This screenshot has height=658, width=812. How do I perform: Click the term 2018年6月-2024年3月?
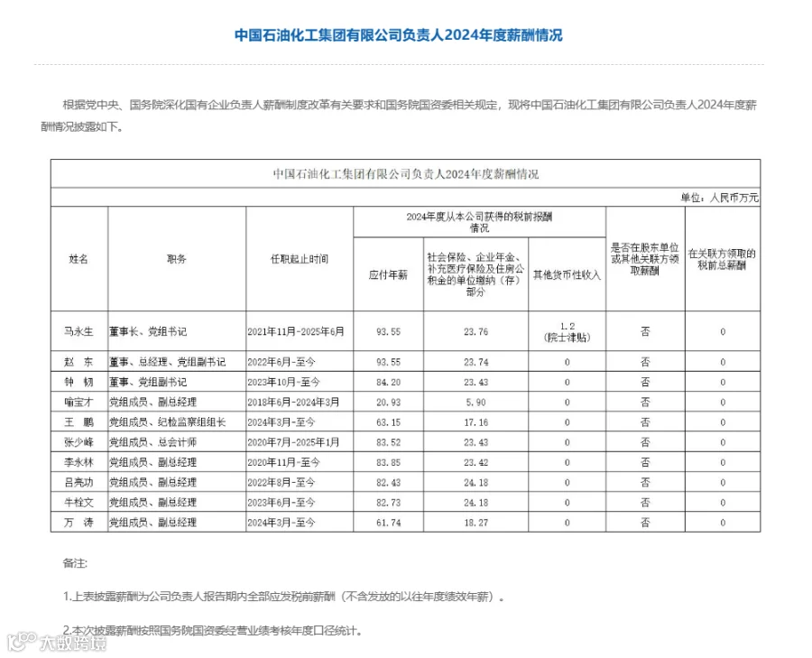point(293,403)
